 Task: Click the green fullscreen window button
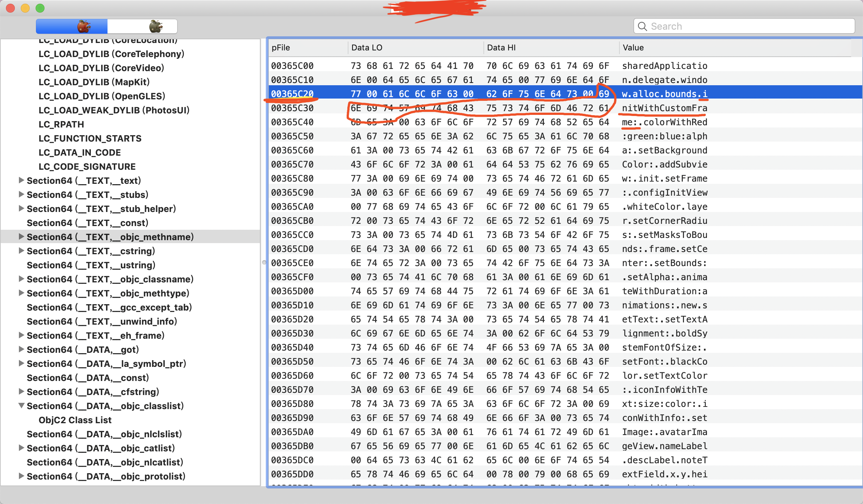40,8
